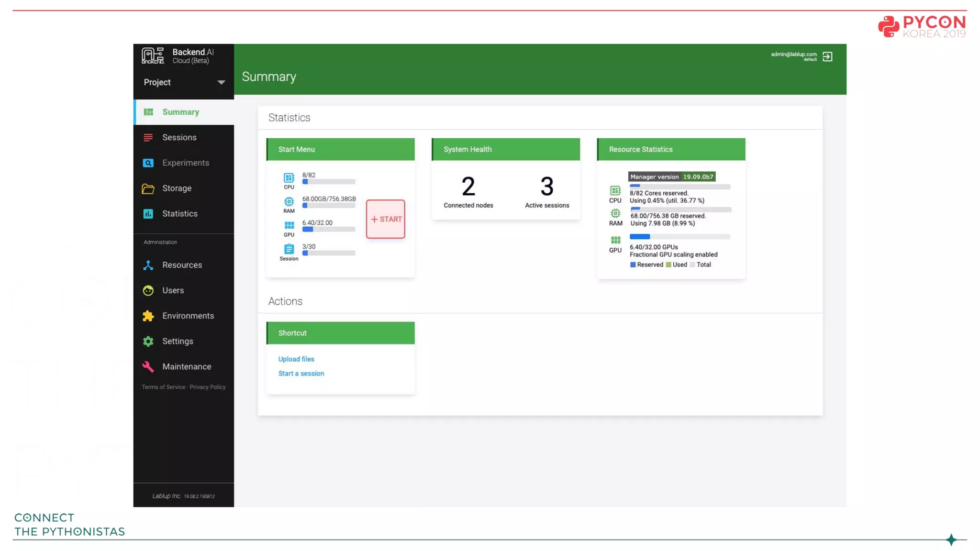Click the Resources network icon
Screen dimensions: 980x551
pos(148,265)
